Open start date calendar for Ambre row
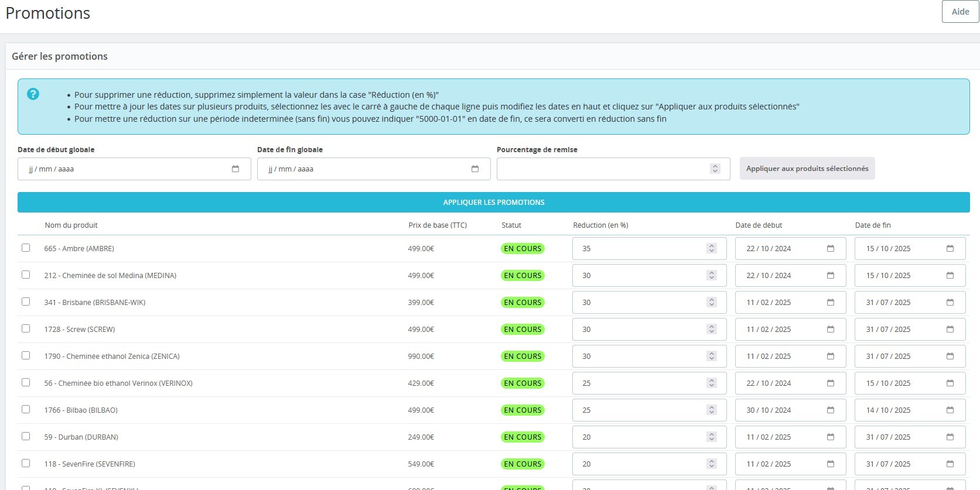980x490 pixels. [x=831, y=248]
